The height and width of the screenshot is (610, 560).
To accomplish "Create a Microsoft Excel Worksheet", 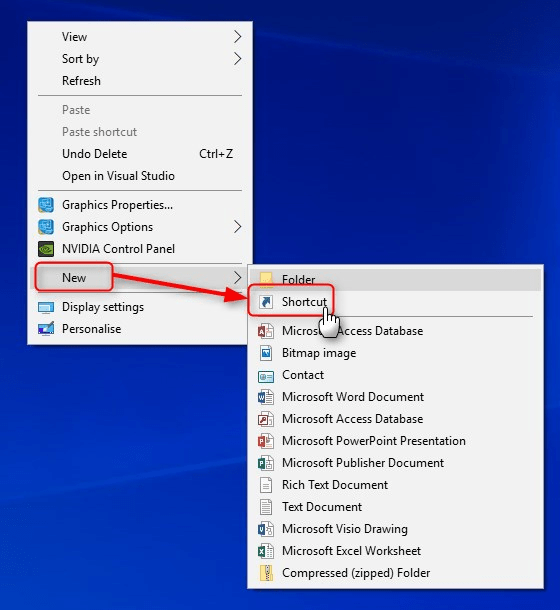I will click(x=395, y=551).
